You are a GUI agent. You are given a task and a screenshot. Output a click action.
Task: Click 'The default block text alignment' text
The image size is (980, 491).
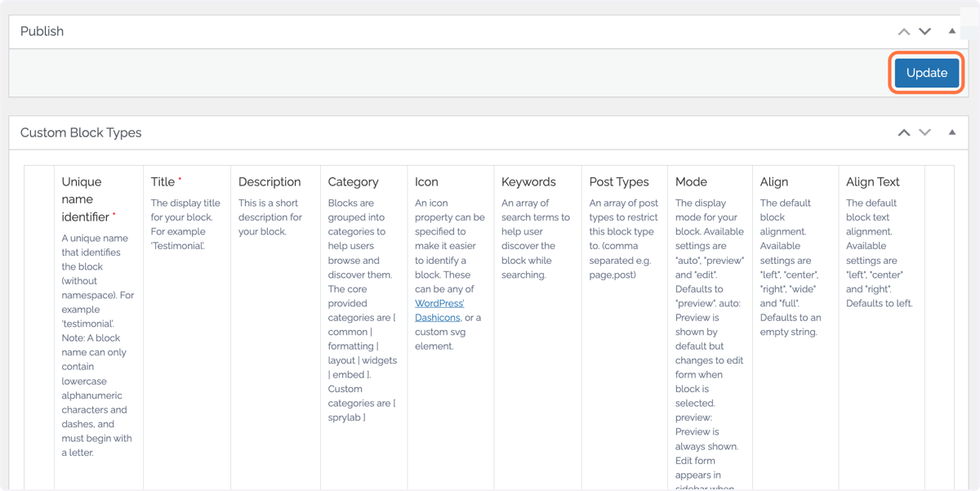click(x=880, y=253)
